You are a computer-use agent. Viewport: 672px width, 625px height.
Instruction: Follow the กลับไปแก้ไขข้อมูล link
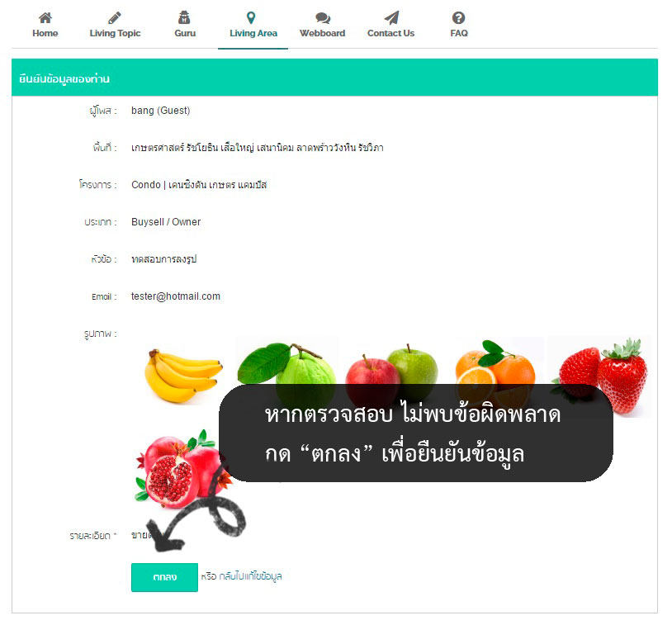250,576
